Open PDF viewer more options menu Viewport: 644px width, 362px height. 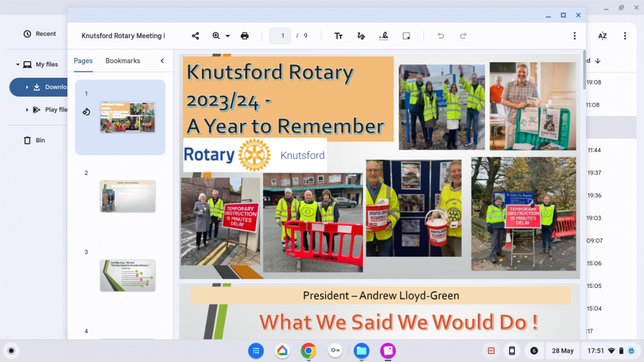pos(574,36)
